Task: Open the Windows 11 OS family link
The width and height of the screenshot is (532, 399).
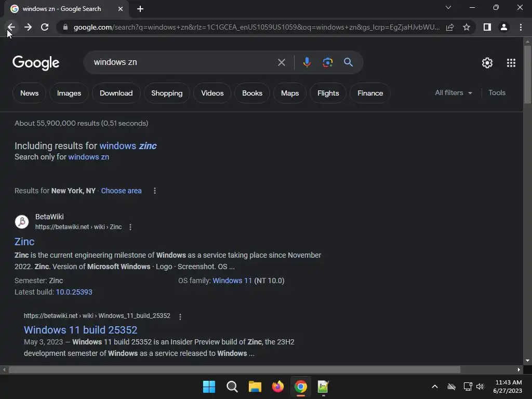Action: 232,281
